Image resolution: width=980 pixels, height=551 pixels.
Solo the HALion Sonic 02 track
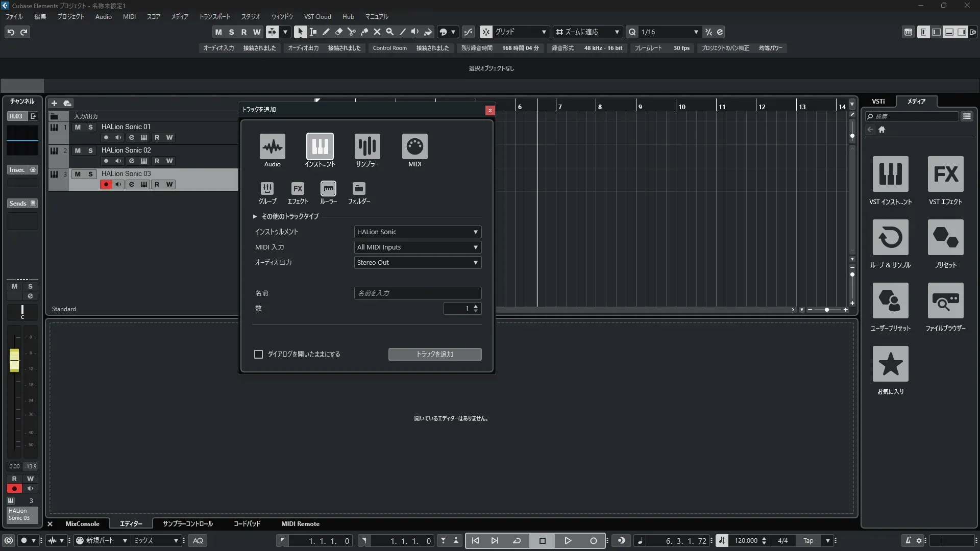[x=90, y=151]
